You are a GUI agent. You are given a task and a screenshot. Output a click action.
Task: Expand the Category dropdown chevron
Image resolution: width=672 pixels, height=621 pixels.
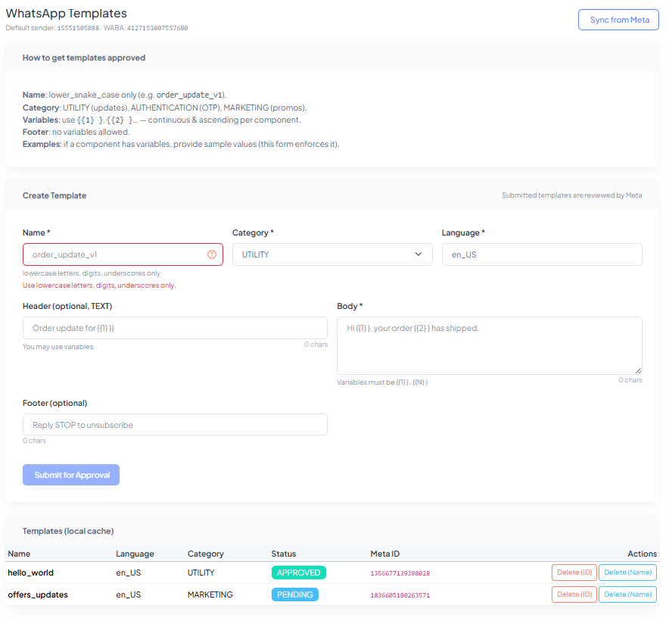click(x=418, y=254)
